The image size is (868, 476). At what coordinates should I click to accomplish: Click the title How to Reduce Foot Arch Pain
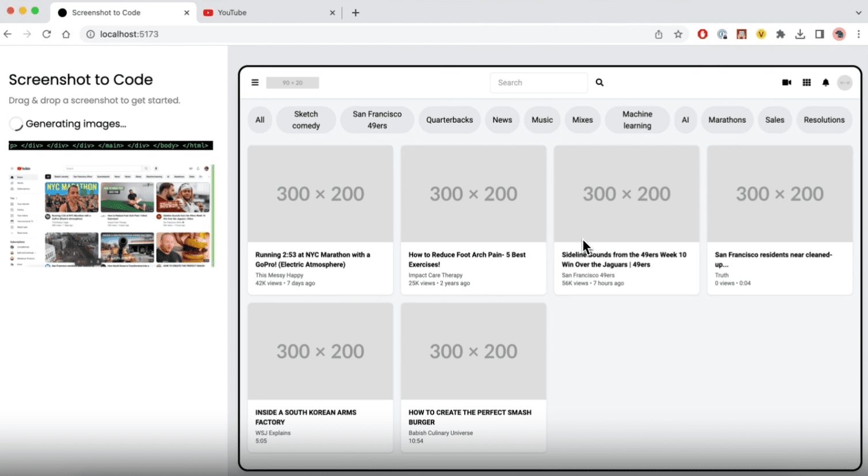[x=467, y=259]
